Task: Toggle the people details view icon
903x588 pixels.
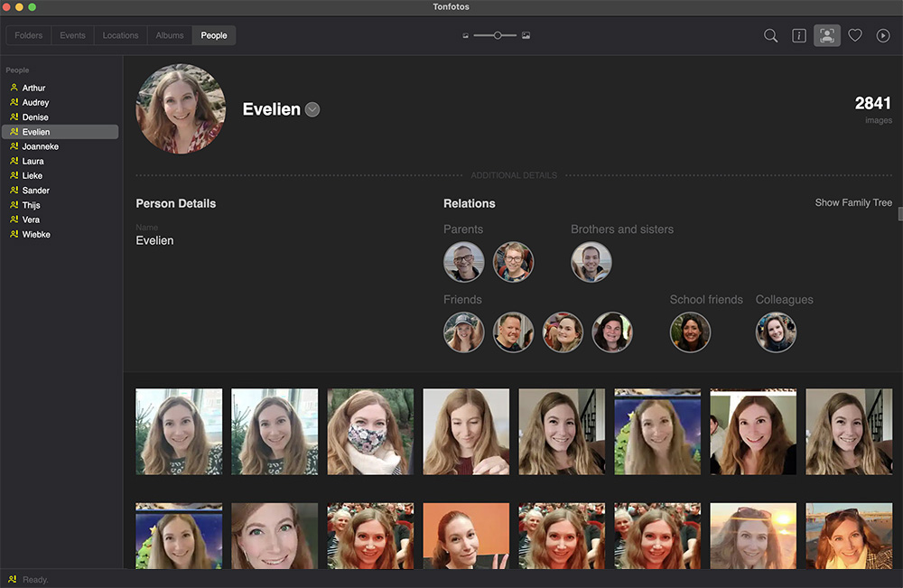Action: point(826,36)
